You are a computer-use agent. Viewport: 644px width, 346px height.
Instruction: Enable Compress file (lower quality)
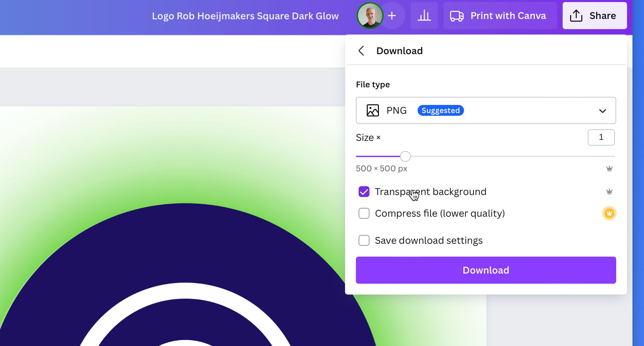[x=364, y=213]
